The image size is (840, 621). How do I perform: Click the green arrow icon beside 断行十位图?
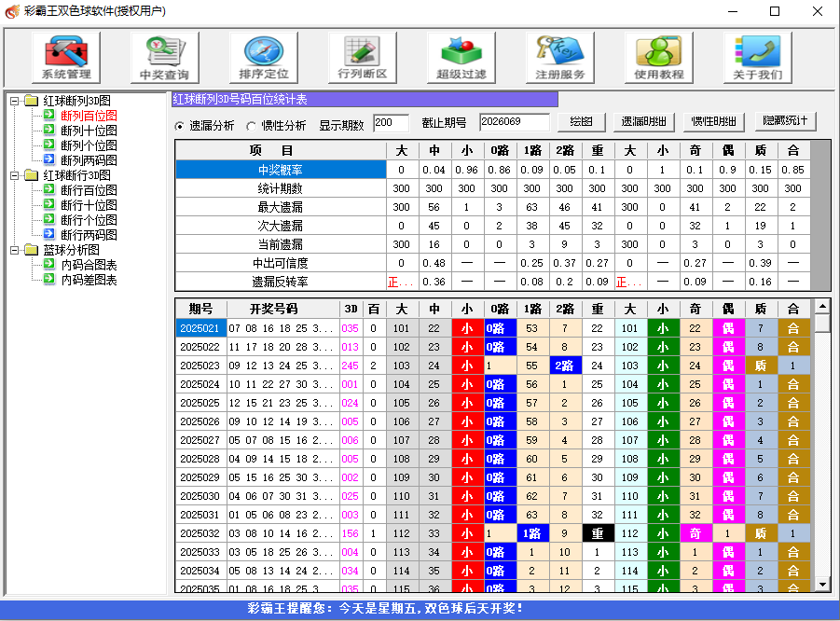tap(49, 205)
